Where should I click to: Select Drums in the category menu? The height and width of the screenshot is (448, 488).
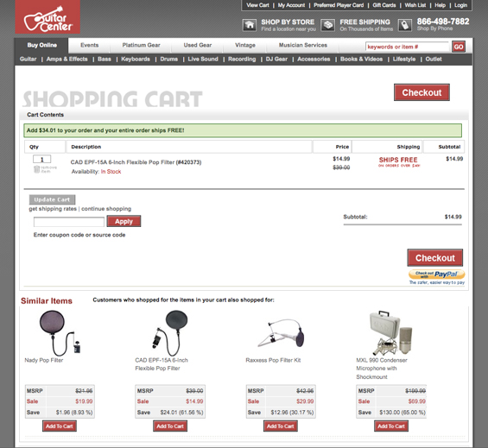169,59
